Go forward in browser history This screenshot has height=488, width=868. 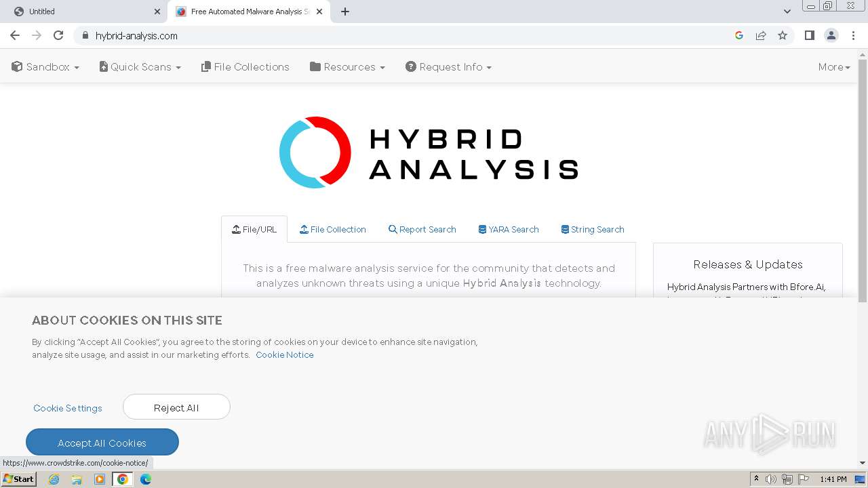click(x=37, y=35)
